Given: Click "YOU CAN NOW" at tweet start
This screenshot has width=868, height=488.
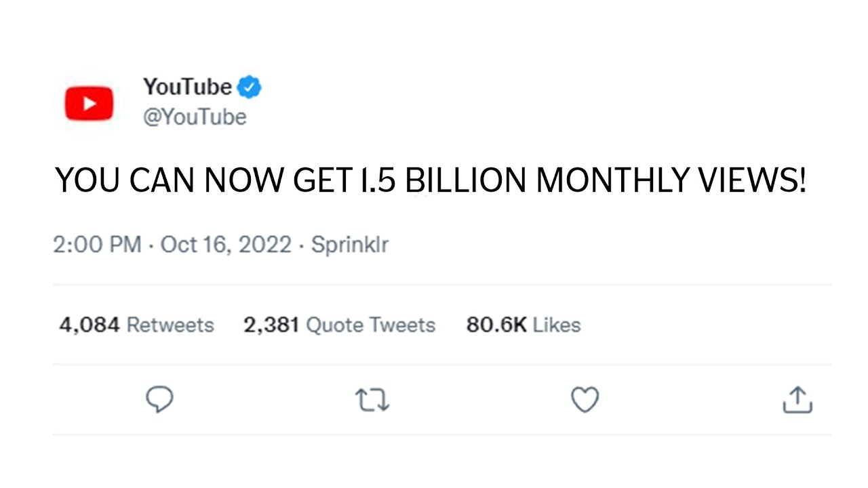Looking at the screenshot, I should click(x=170, y=181).
